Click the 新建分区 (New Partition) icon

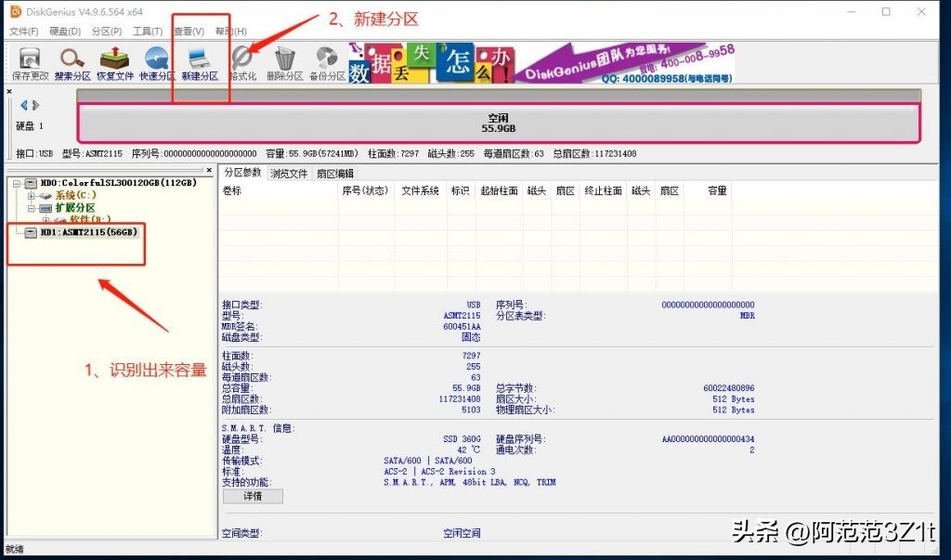199,62
